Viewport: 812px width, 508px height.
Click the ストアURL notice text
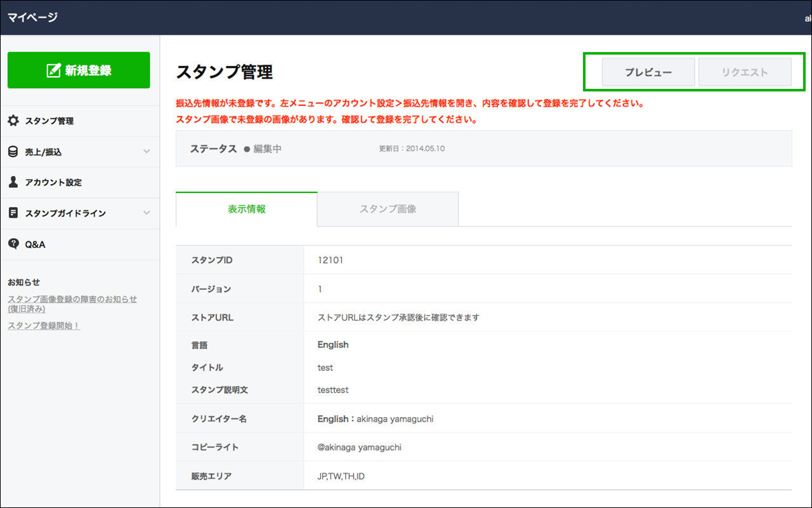[x=398, y=317]
